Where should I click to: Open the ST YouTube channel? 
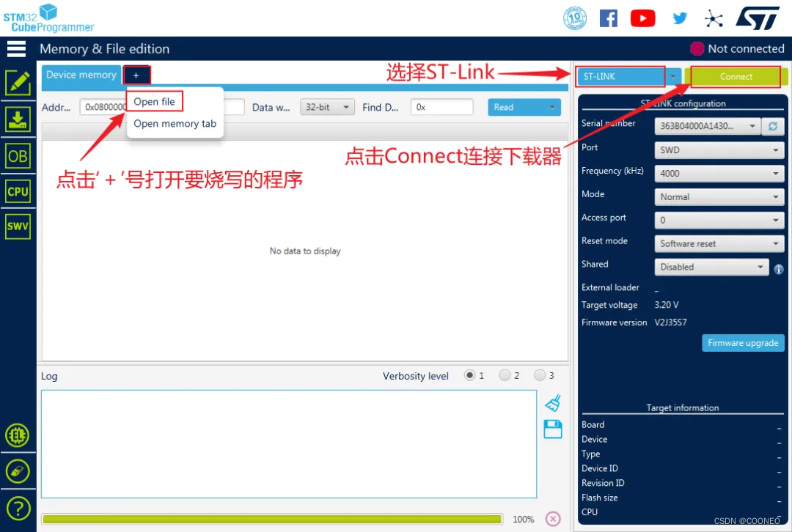coord(642,18)
